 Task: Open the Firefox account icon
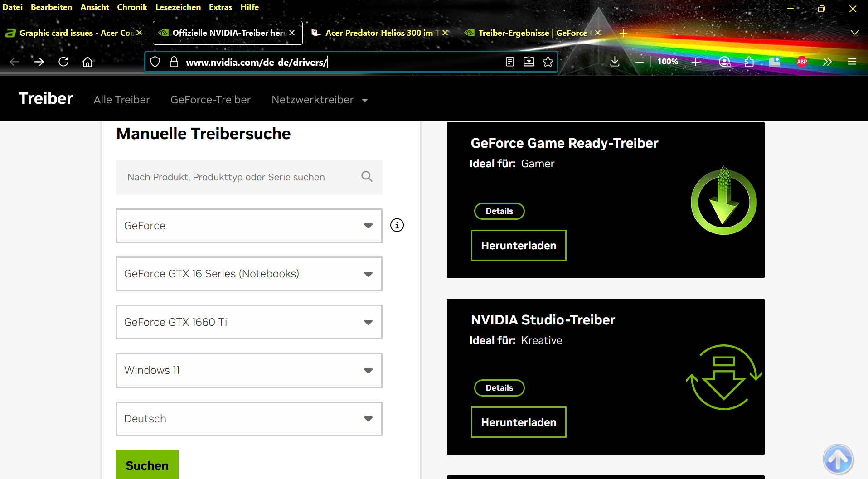coord(725,62)
